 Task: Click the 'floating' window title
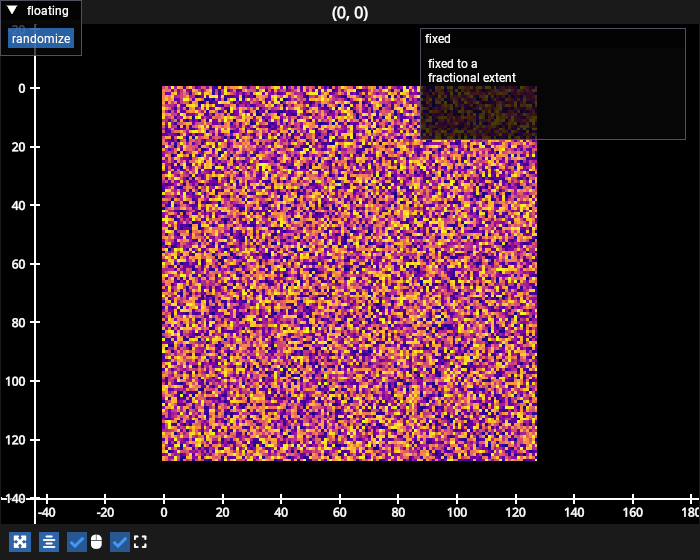click(x=47, y=11)
